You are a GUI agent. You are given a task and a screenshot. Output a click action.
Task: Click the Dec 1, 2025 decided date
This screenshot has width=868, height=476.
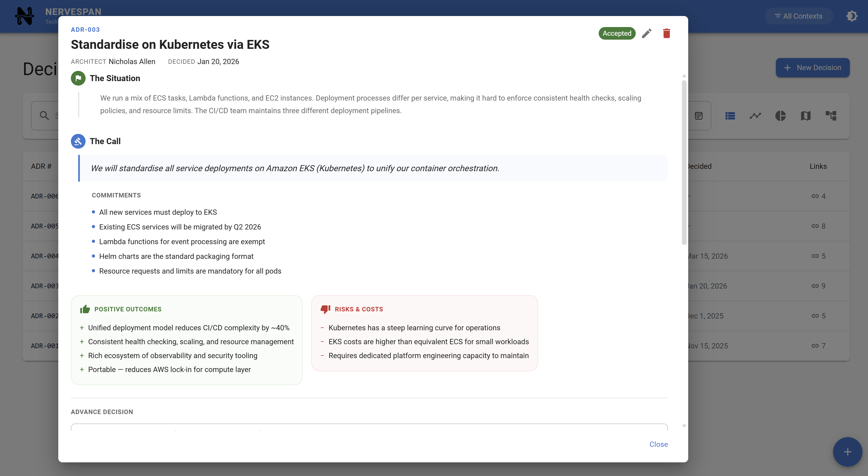(706, 316)
